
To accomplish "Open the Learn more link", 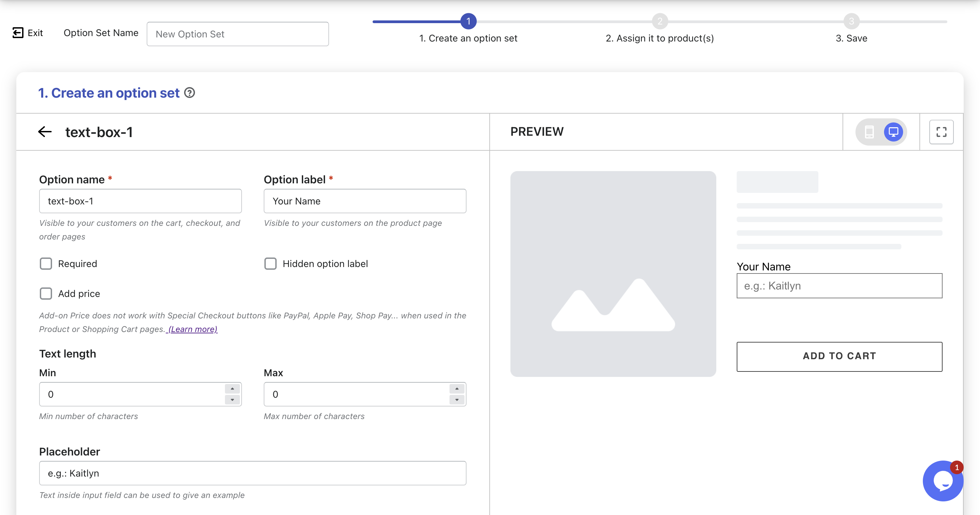I will click(x=193, y=329).
